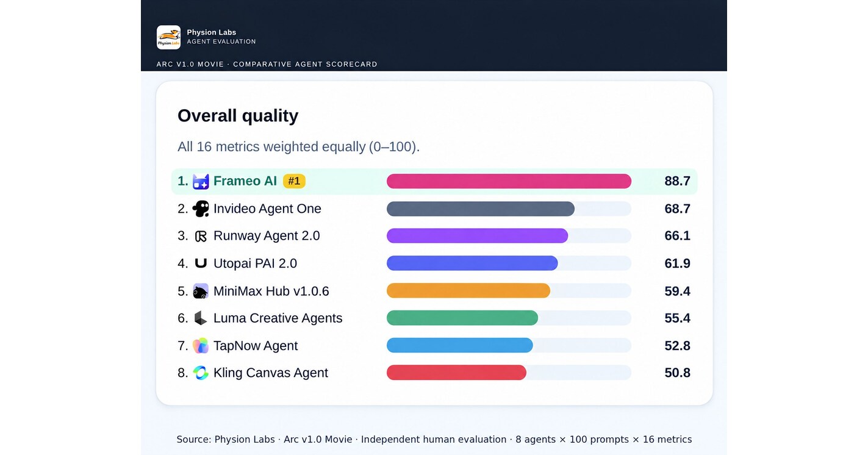Click the purple Runway Agent 2.0 bar
The height and width of the screenshot is (455, 868).
(477, 235)
